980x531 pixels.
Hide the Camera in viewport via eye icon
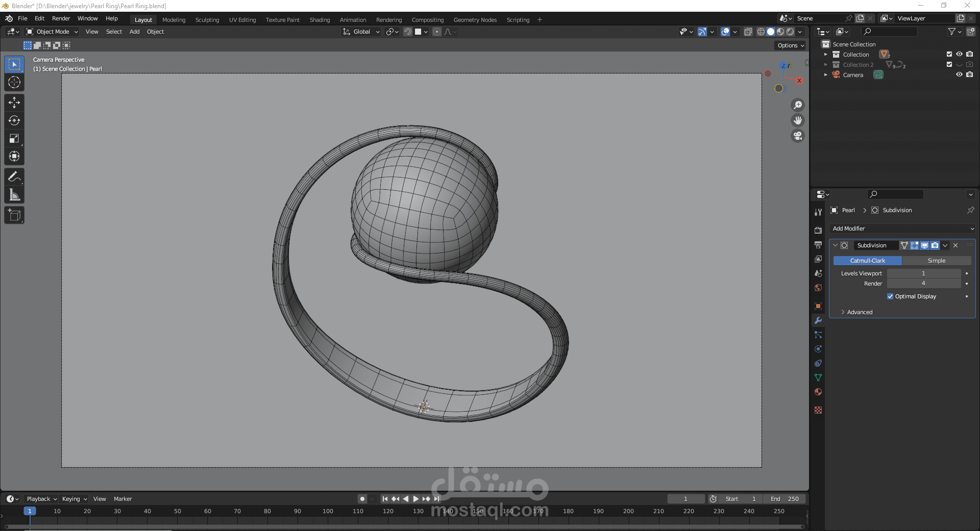point(959,74)
